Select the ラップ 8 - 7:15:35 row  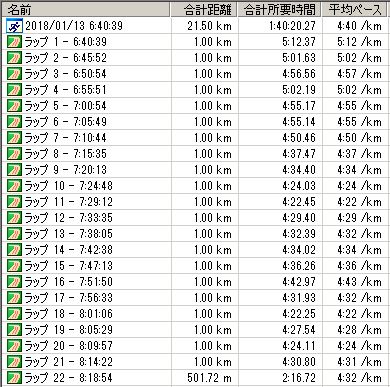click(x=195, y=154)
